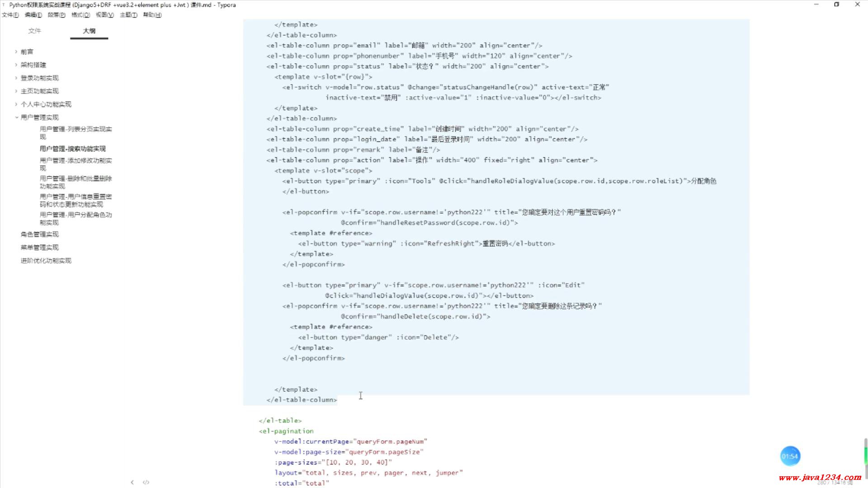Expand the 登录功能实现 section chevron

coord(16,78)
